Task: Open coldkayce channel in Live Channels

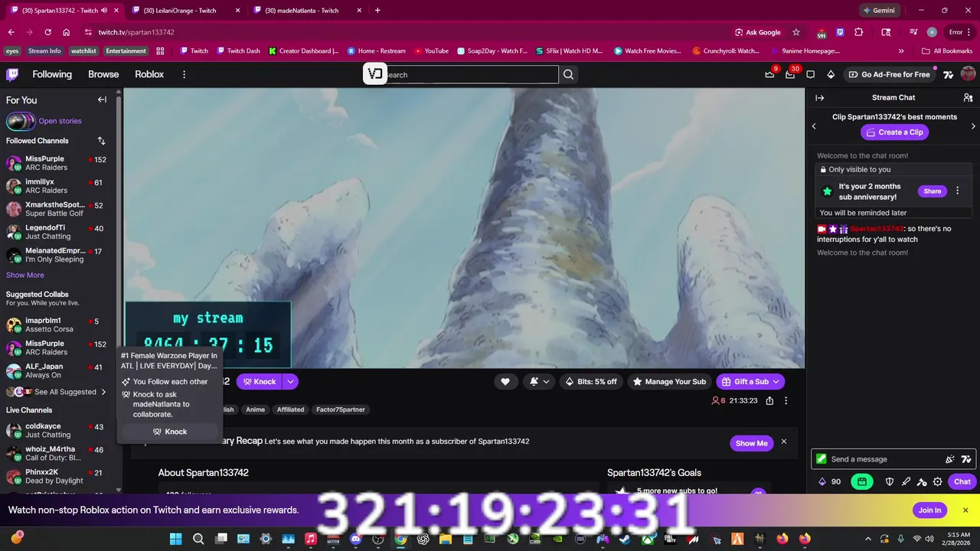Action: pos(57,430)
